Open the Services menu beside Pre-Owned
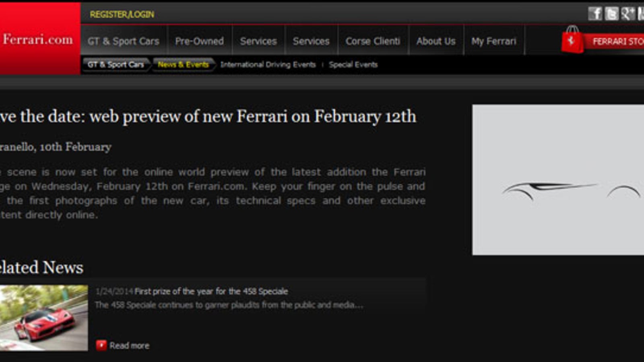The width and height of the screenshot is (644, 362). [x=258, y=41]
